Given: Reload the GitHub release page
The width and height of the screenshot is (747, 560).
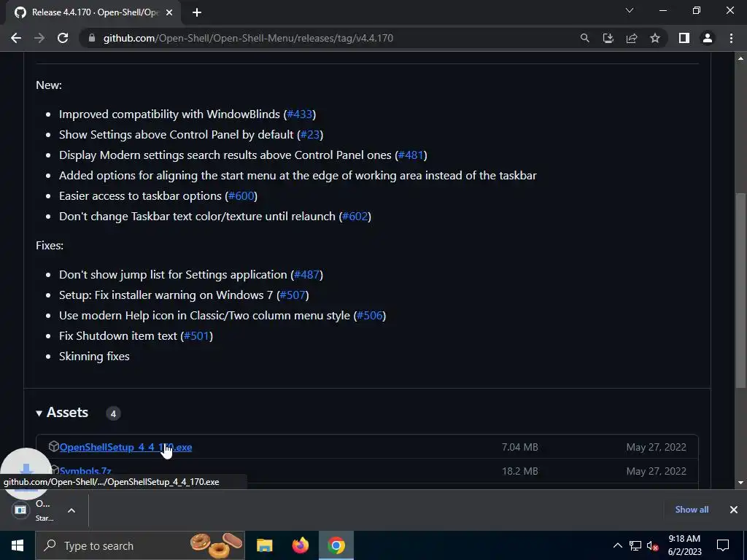Looking at the screenshot, I should click(63, 38).
